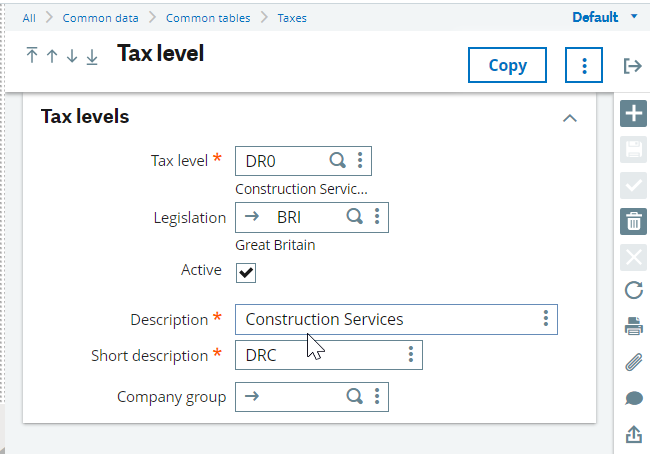This screenshot has width=650, height=454.
Task: Open Common tables breadcrumb
Action: tap(208, 18)
